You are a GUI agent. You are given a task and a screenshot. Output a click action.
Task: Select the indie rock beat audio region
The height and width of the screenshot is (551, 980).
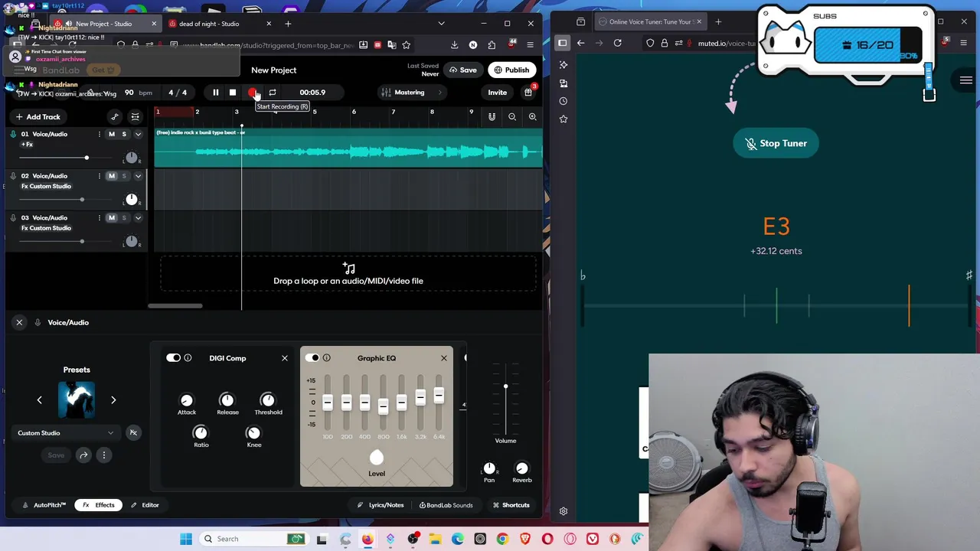tap(348, 148)
